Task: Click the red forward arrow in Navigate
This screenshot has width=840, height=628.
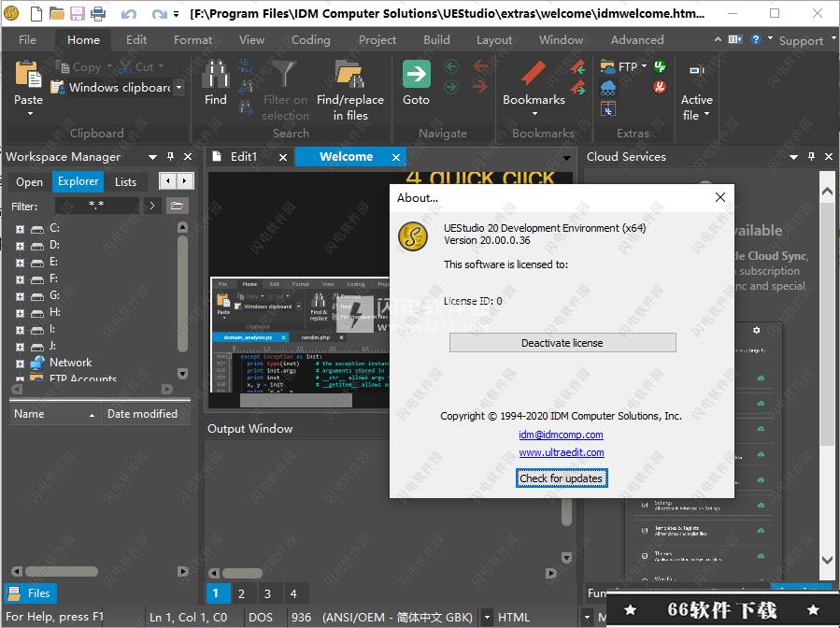Action: 480,86
